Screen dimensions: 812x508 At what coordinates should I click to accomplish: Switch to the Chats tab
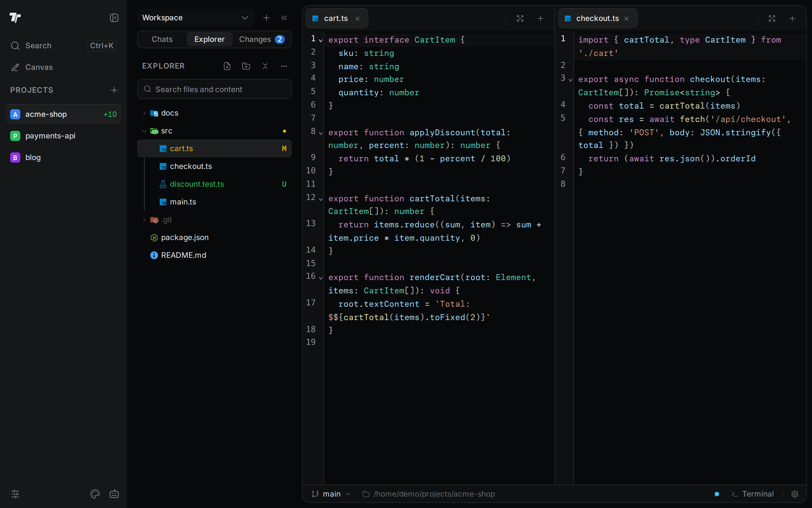(162, 39)
